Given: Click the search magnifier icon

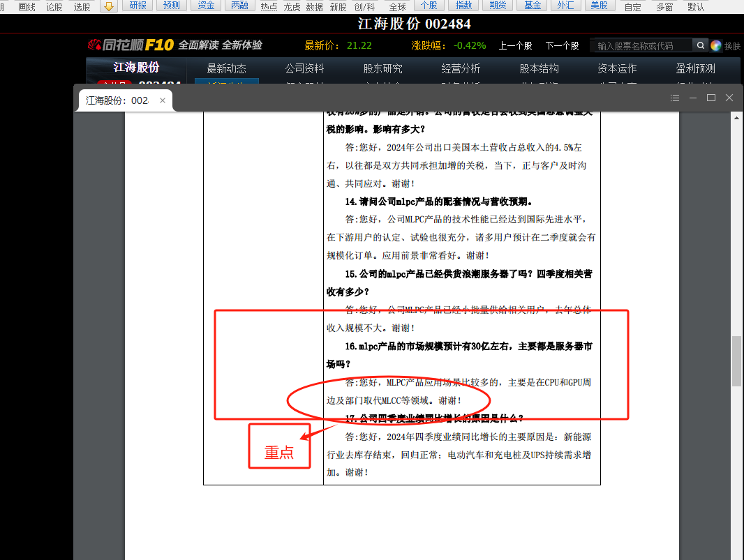Looking at the screenshot, I should [x=700, y=45].
